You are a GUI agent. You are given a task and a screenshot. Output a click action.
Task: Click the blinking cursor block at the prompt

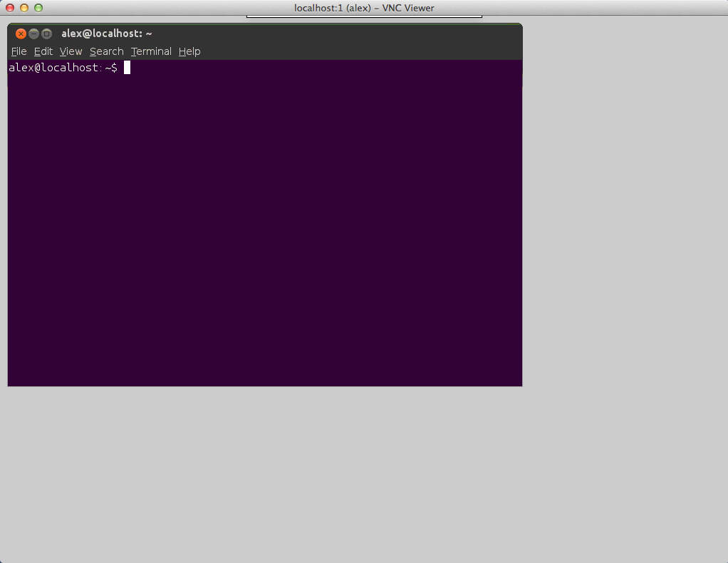(x=127, y=67)
